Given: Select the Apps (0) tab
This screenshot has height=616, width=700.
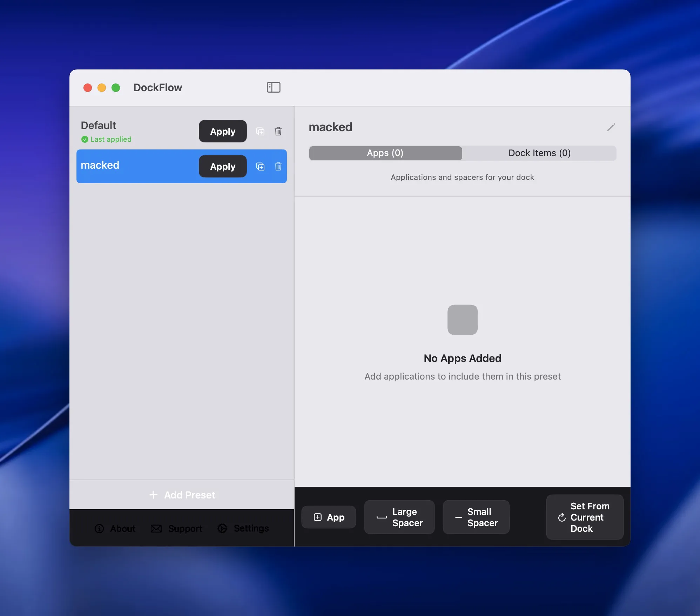Looking at the screenshot, I should tap(385, 153).
